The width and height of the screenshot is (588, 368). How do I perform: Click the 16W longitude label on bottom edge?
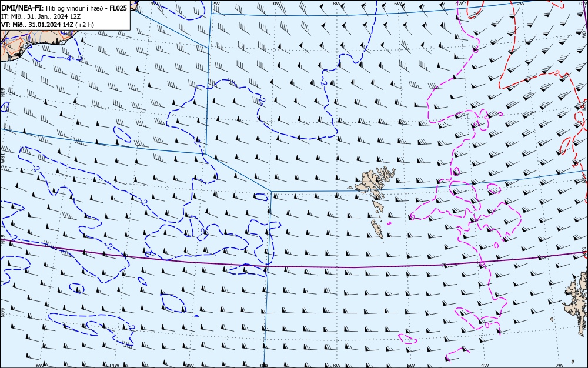(39, 366)
